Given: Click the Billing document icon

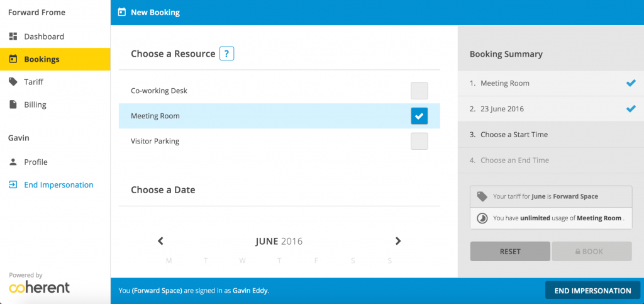Looking at the screenshot, I should [13, 104].
